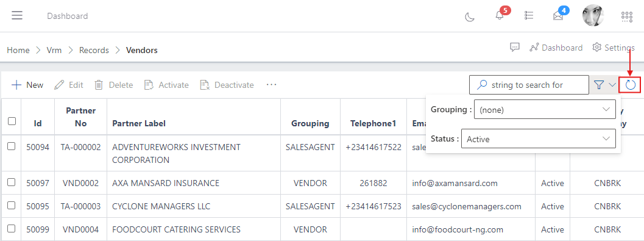This screenshot has width=644, height=241.
Task: Click the search magnifier icon
Action: tap(481, 85)
